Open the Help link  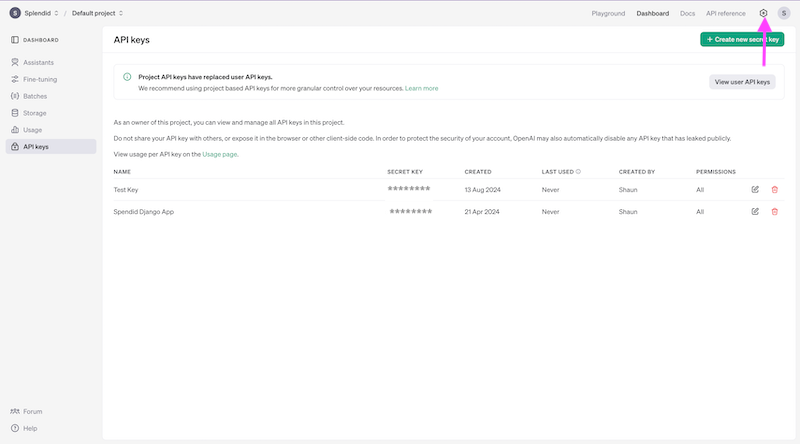point(30,428)
